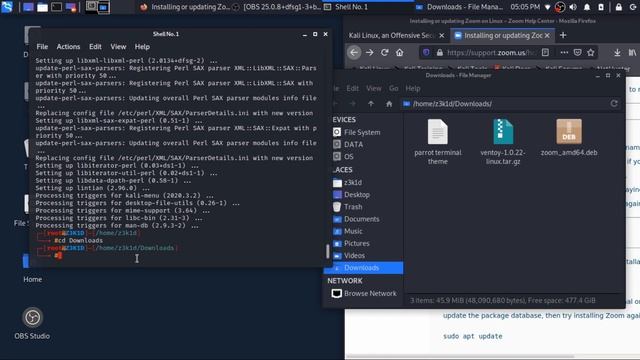Viewport: 640px width, 360px height.
Task: Go to home folder in File Manager
Action: click(389, 104)
